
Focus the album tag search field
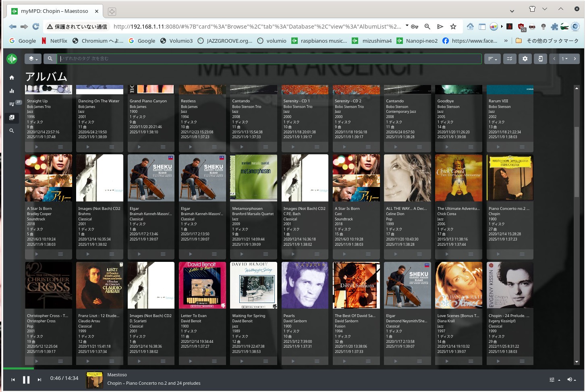pos(269,59)
